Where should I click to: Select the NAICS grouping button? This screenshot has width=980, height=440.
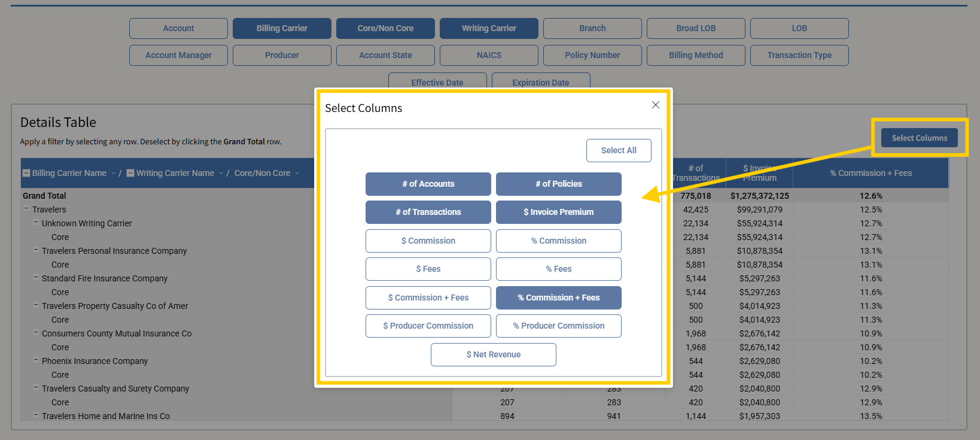pos(489,55)
